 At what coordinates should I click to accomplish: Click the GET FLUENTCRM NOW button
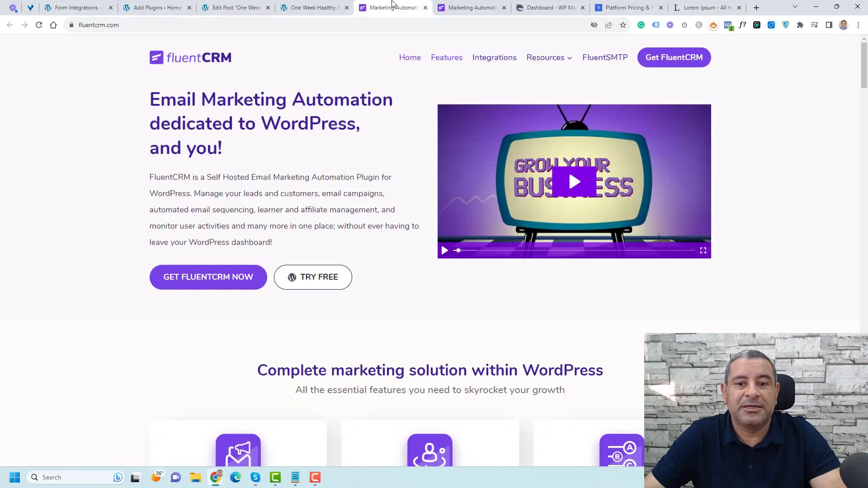pos(209,277)
